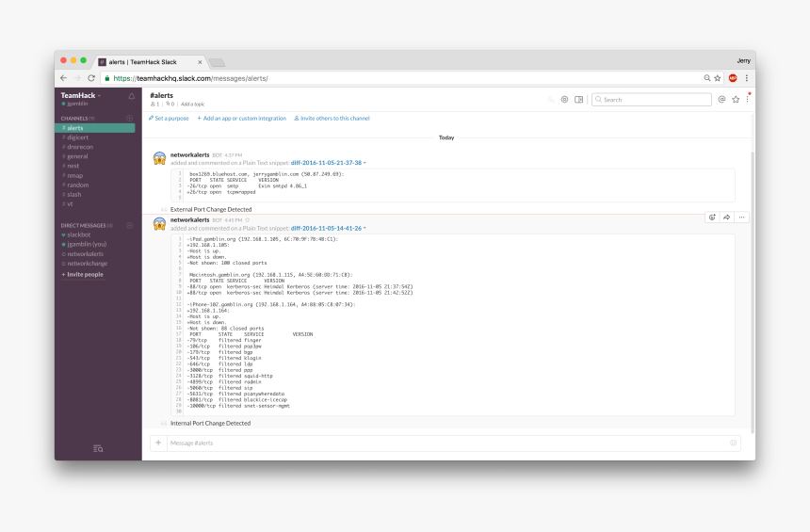Open the quick switcher icon at sidebar bottom
The image size is (810, 532).
point(98,449)
